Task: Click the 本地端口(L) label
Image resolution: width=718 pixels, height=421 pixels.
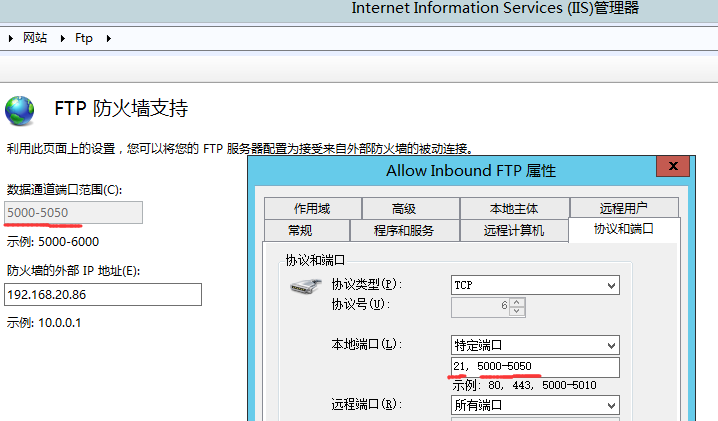Action: (366, 344)
